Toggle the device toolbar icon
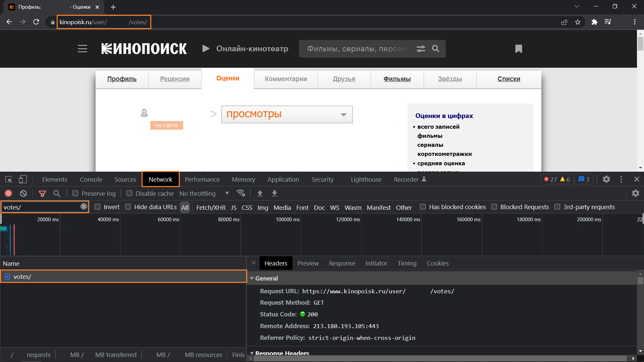644x362 pixels. click(23, 179)
